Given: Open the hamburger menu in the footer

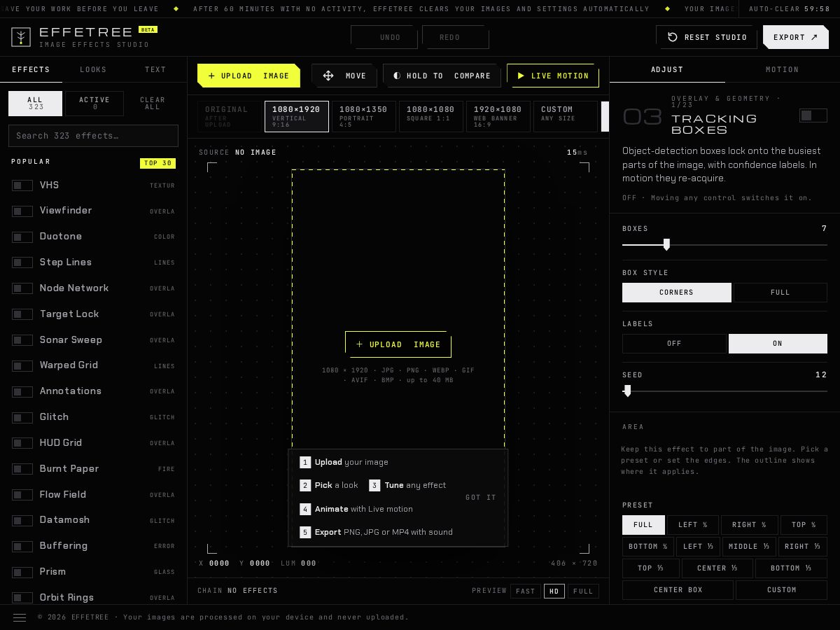Looking at the screenshot, I should [x=20, y=617].
